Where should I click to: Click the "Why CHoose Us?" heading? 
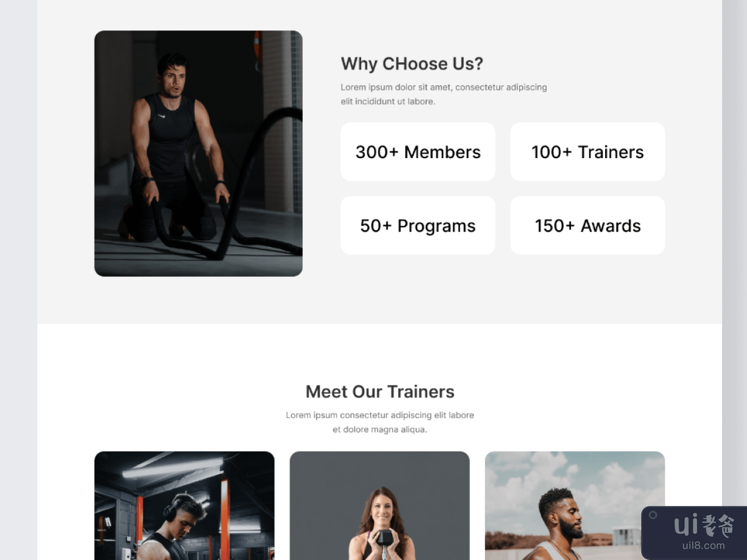tap(412, 63)
